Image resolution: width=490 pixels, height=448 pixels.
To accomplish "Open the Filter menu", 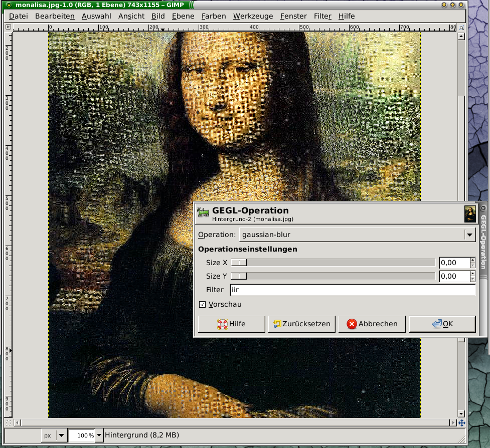I will click(x=322, y=16).
